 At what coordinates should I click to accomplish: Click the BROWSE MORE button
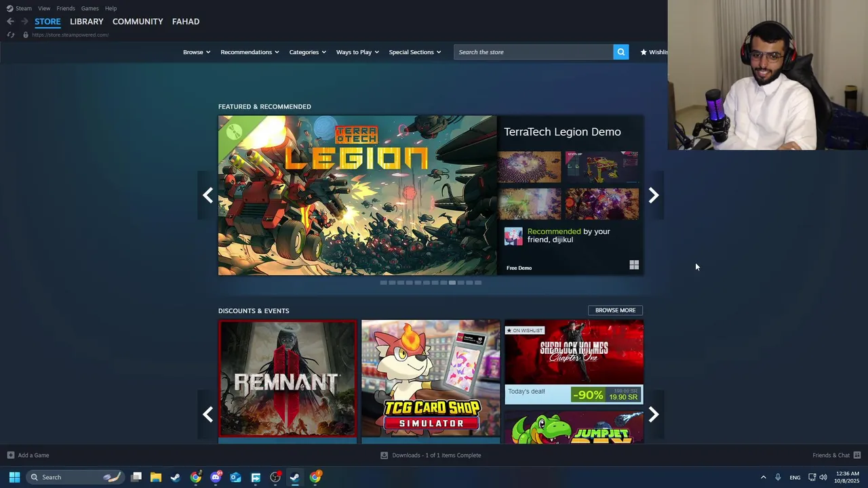[x=615, y=310]
